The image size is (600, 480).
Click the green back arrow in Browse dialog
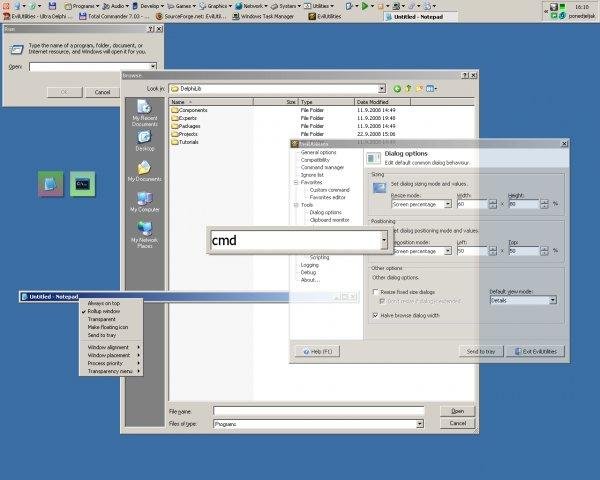click(397, 89)
